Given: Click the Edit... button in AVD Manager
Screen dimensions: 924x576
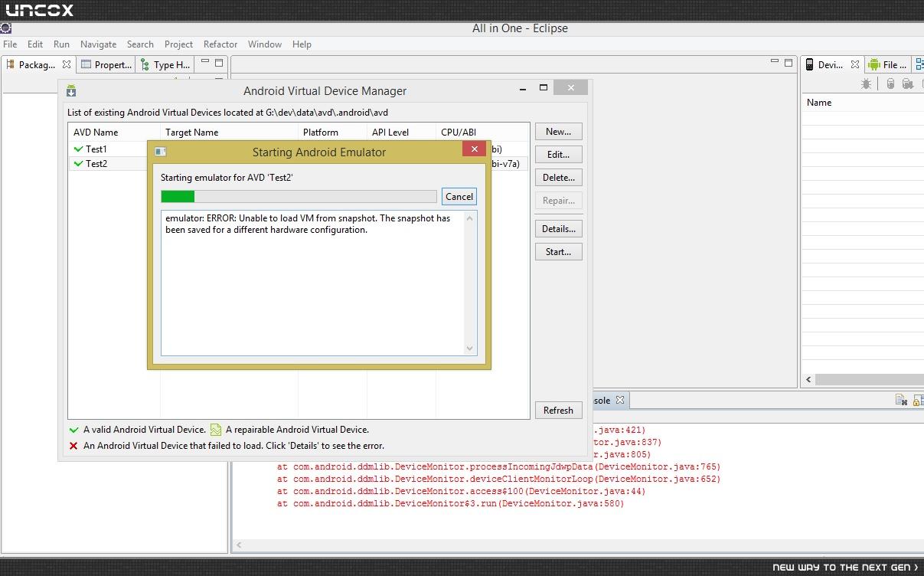Looking at the screenshot, I should pos(558,155).
